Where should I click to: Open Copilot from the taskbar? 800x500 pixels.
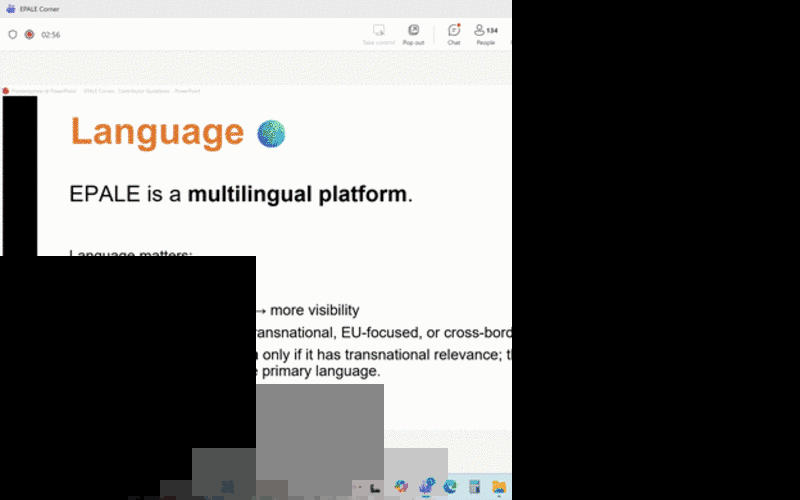(401, 486)
